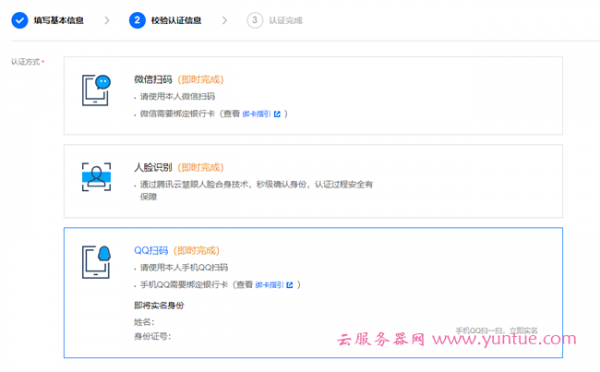Click 即将实名身份 heading
The image size is (600, 372).
coord(159,305)
